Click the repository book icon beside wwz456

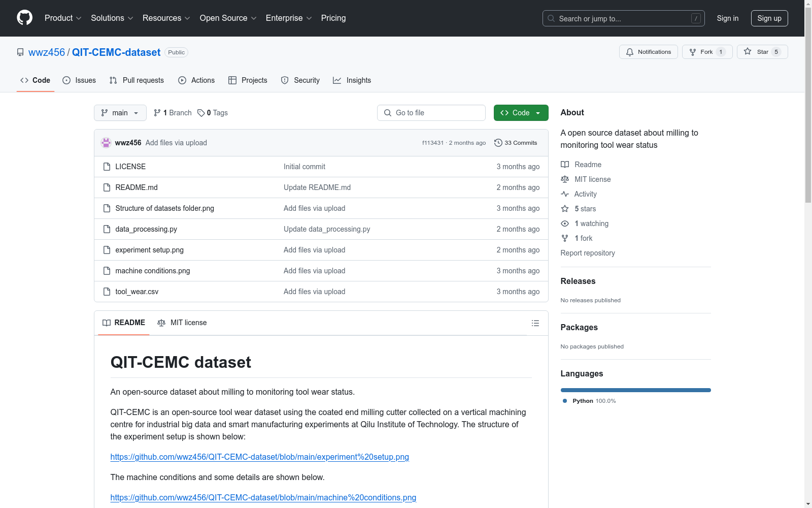coord(20,52)
